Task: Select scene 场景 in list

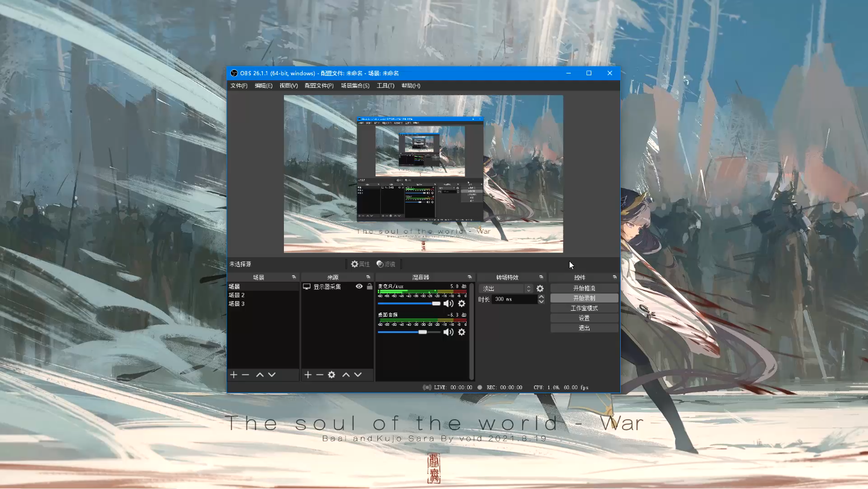Action: point(263,287)
